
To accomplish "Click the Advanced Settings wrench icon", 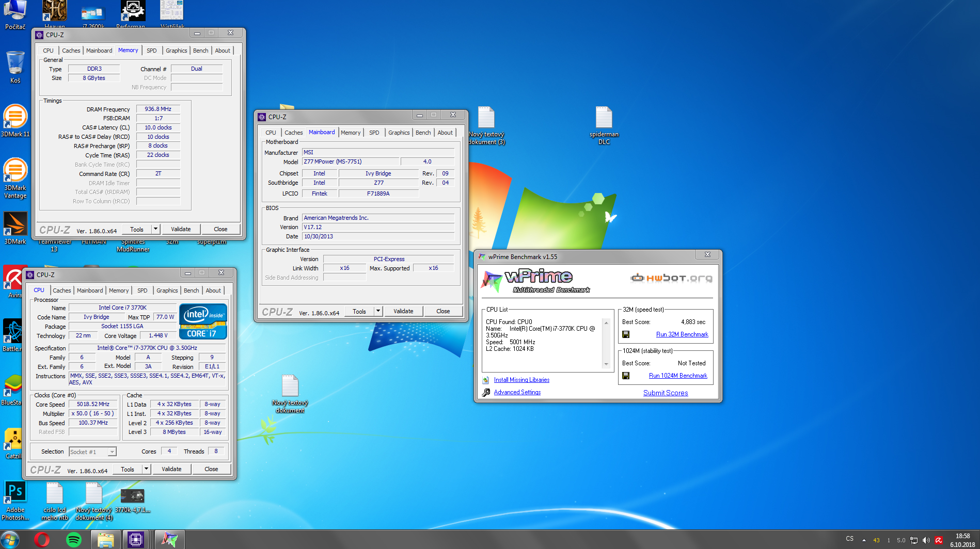I will [x=486, y=393].
